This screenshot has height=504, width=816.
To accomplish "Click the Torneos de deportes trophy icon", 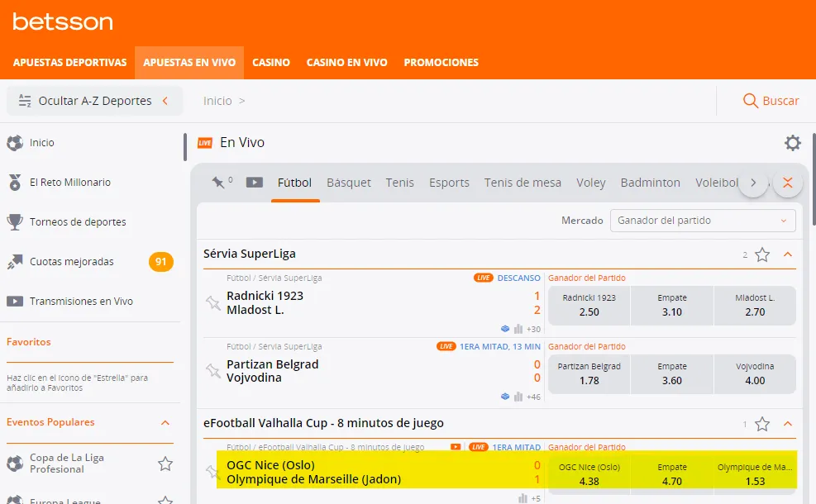I will pyautogui.click(x=15, y=222).
